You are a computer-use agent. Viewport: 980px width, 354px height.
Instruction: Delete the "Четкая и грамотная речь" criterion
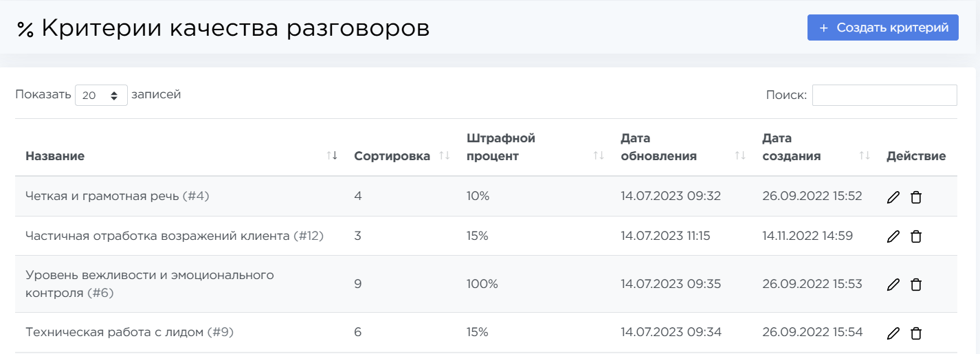click(x=915, y=197)
